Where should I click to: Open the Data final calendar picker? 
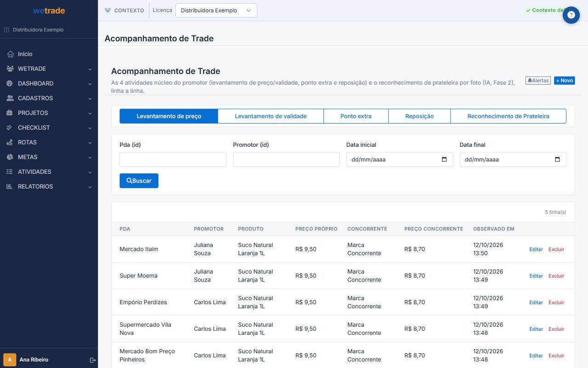(557, 160)
